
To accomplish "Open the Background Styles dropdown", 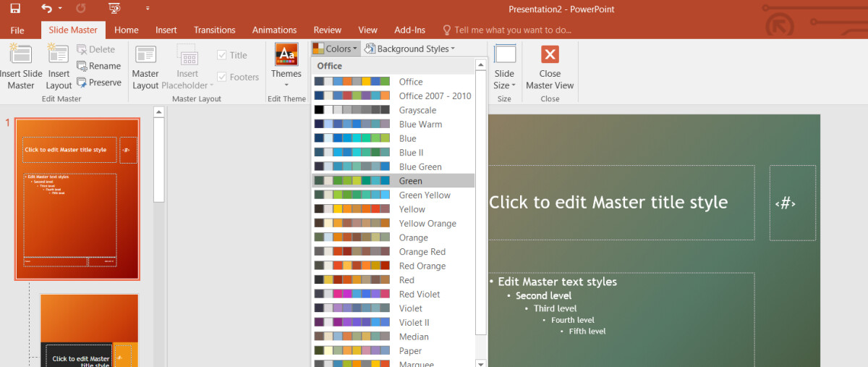I will (409, 48).
